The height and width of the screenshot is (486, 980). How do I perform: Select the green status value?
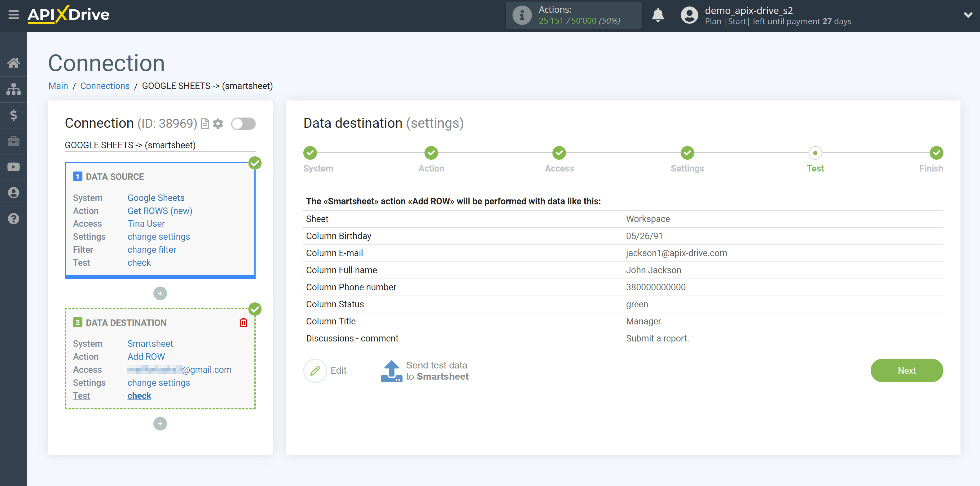(x=637, y=304)
